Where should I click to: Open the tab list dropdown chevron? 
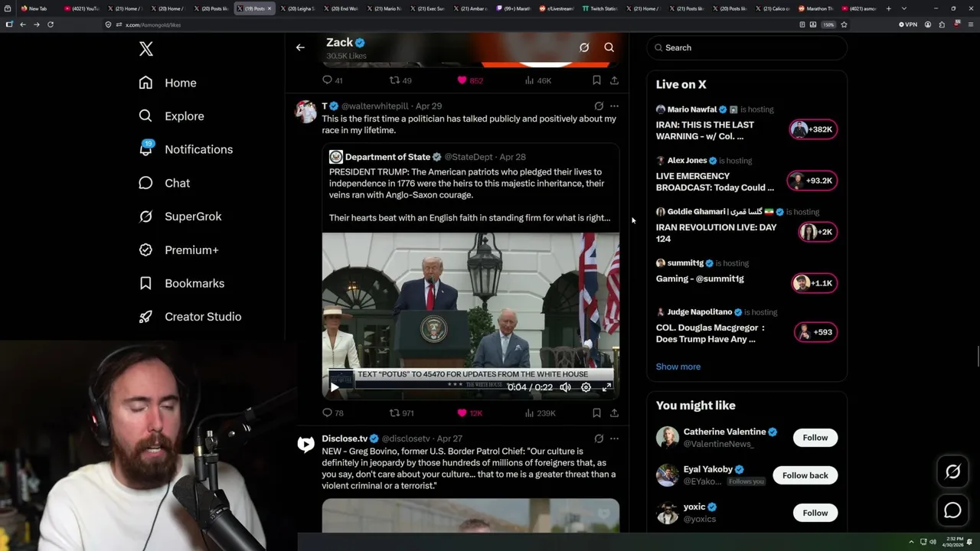tap(903, 8)
